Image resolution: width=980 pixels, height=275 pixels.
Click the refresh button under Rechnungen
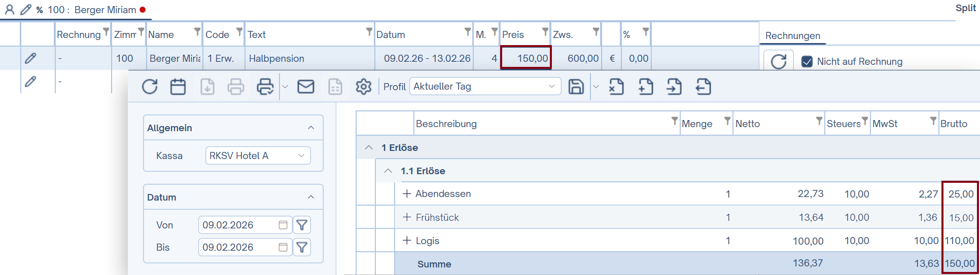tap(779, 62)
